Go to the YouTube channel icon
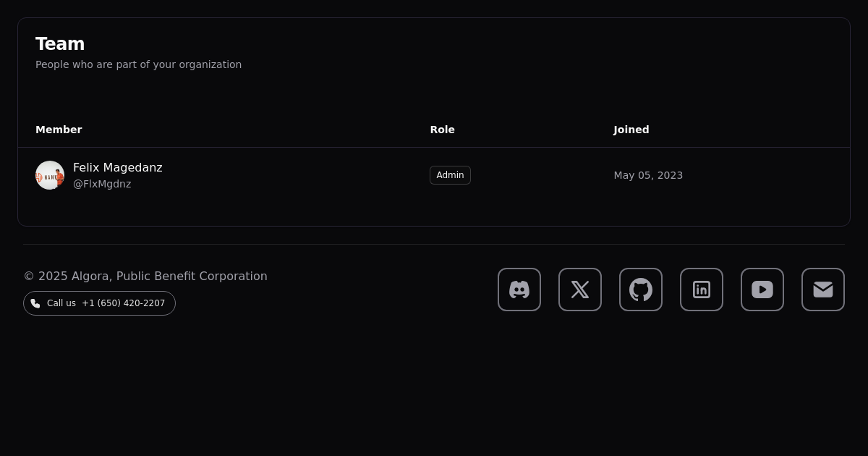The height and width of the screenshot is (456, 868). coord(762,290)
